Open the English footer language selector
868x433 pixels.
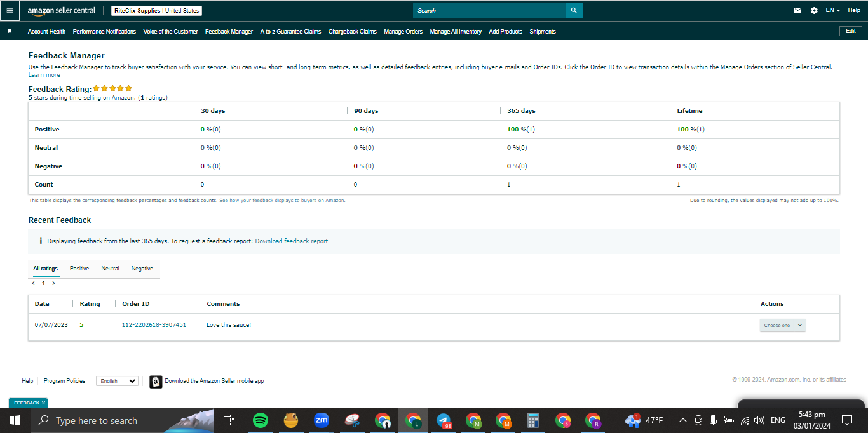coord(117,381)
